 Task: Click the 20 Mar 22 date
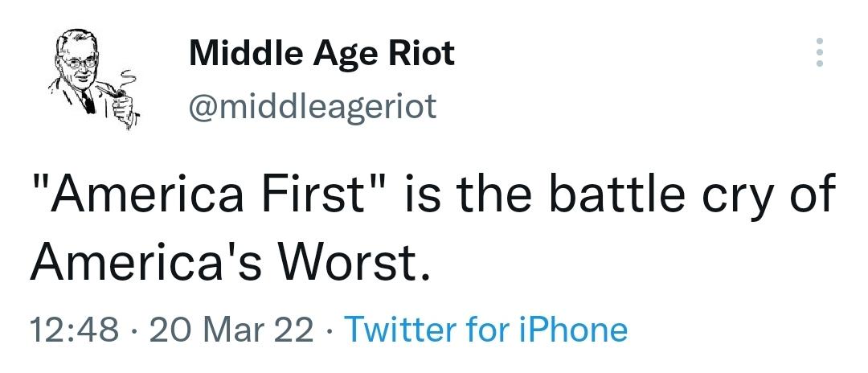click(231, 330)
